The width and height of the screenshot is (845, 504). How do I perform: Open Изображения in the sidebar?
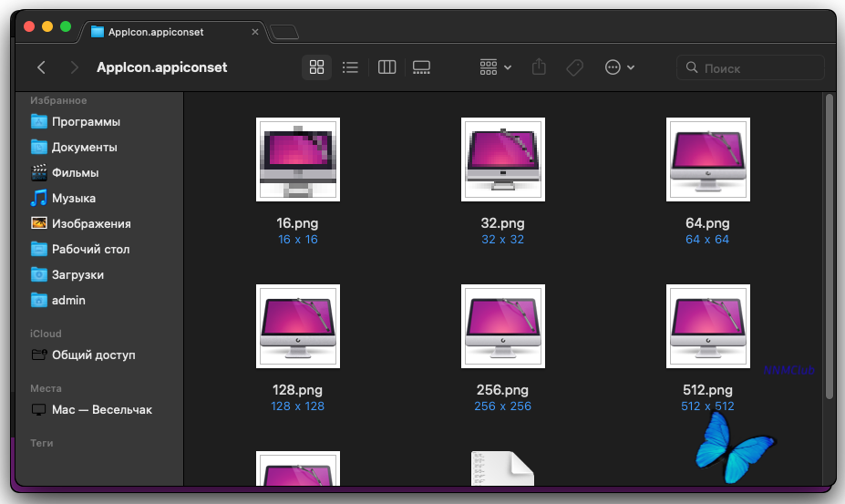[99, 223]
